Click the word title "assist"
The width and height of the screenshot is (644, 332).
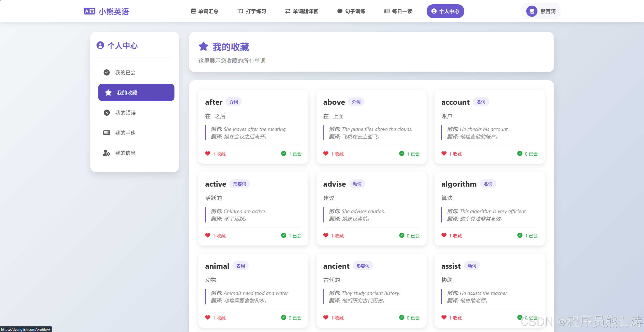click(451, 266)
